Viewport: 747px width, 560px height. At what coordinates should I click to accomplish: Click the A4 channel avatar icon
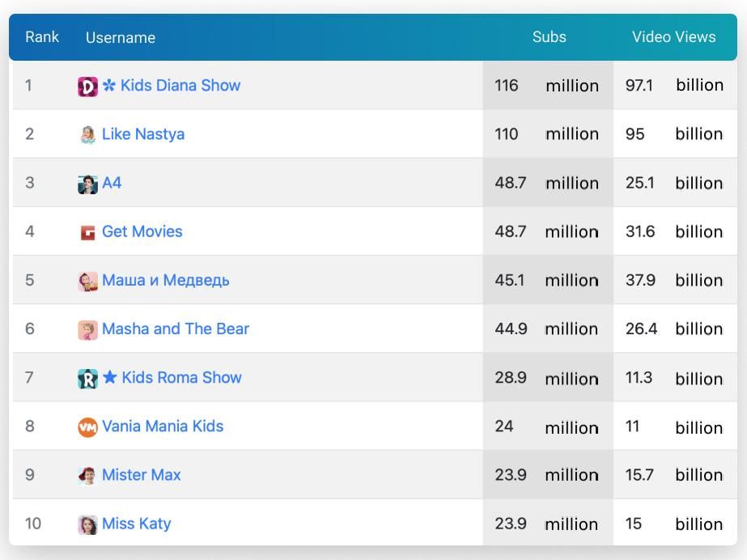[x=87, y=184]
